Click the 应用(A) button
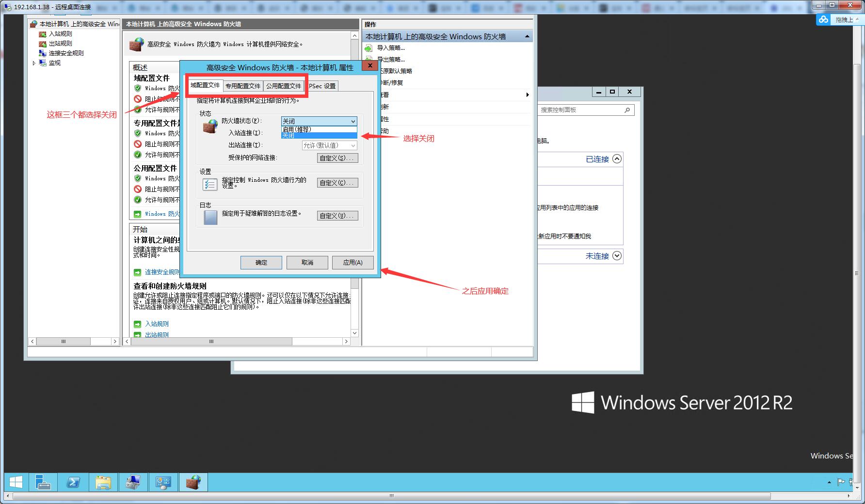Viewport: 865px width, 504px height. [x=353, y=262]
